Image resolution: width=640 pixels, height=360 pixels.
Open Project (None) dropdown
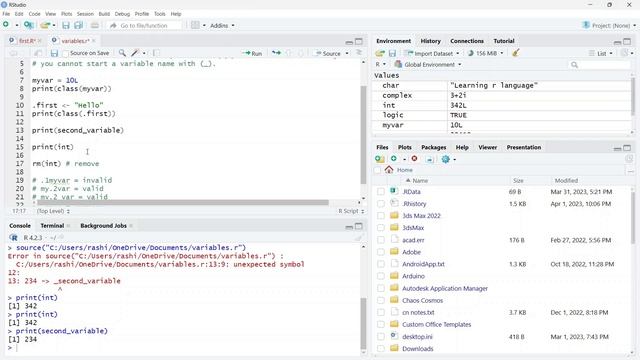coord(609,25)
